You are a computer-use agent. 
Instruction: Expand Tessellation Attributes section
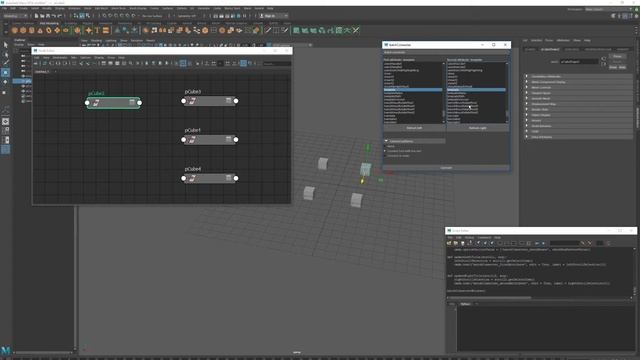[578, 76]
